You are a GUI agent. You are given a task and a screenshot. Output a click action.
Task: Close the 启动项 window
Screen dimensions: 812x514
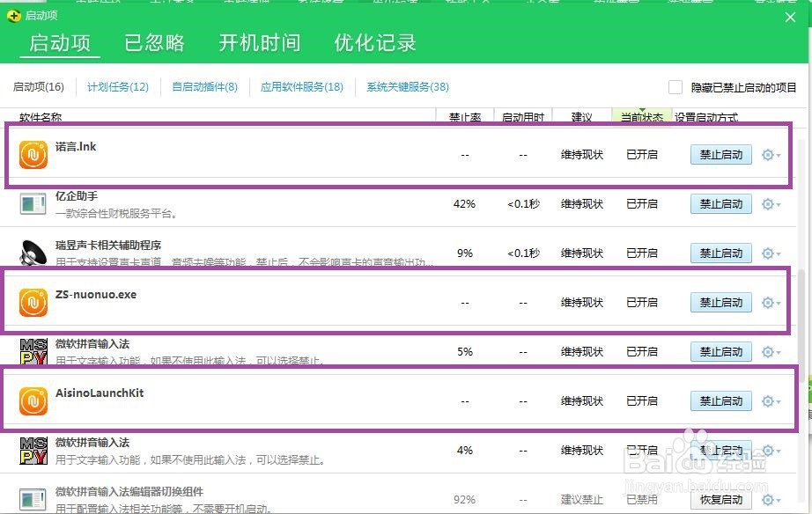click(790, 17)
